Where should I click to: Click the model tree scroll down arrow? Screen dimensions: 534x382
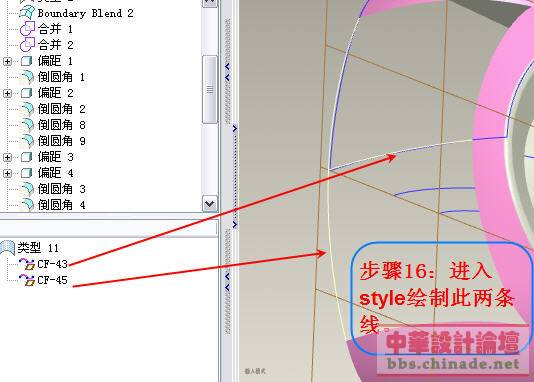pos(209,204)
